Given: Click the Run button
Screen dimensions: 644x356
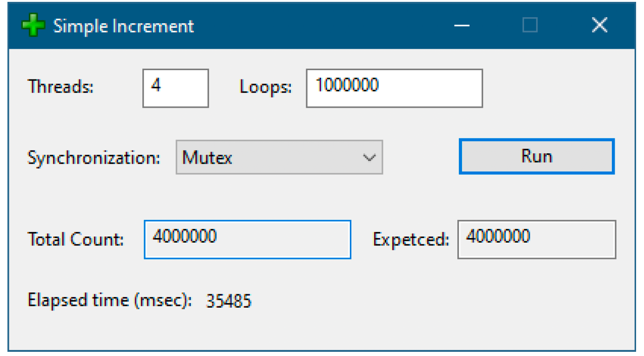Looking at the screenshot, I should point(537,157).
